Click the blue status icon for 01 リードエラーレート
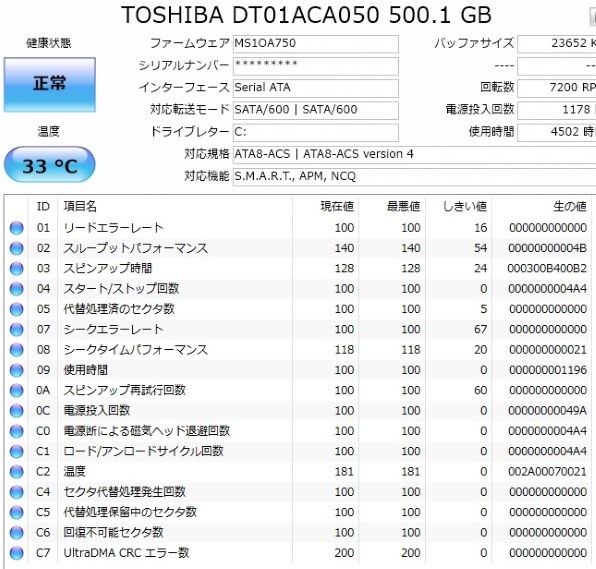This screenshot has height=569, width=596. 16,228
